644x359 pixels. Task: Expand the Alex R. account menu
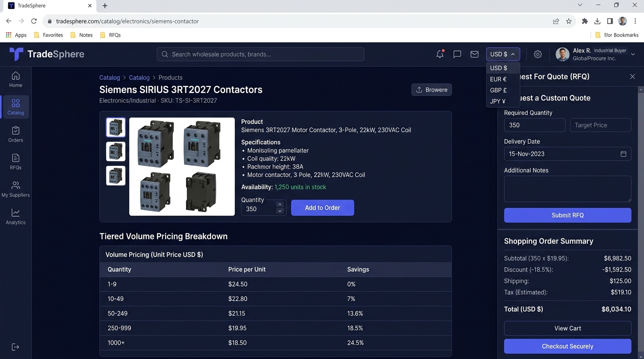click(633, 54)
